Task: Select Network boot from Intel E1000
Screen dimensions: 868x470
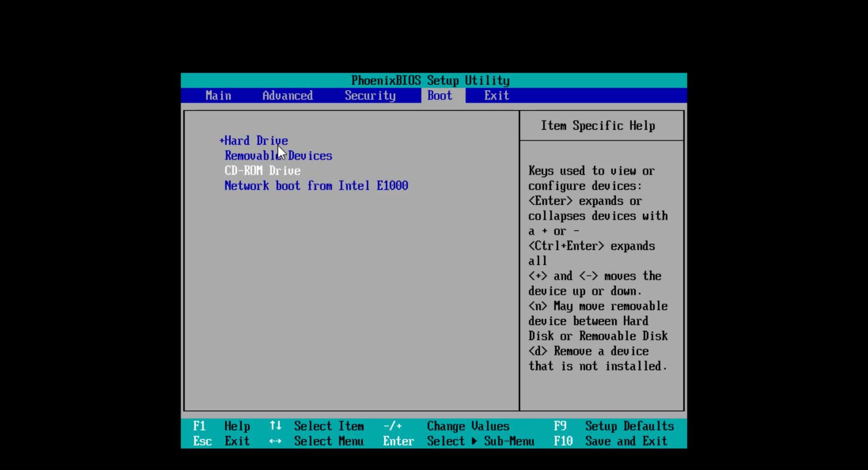Action: pyautogui.click(x=316, y=185)
